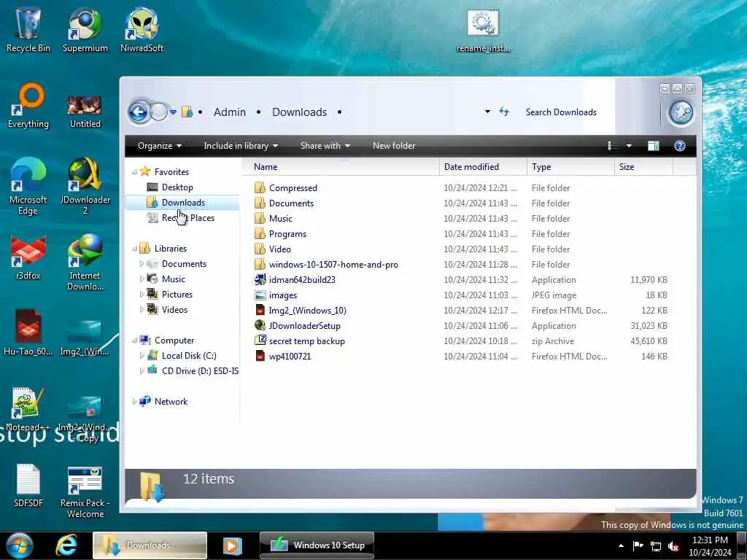Click Everything desktop shortcut

[x=28, y=106]
